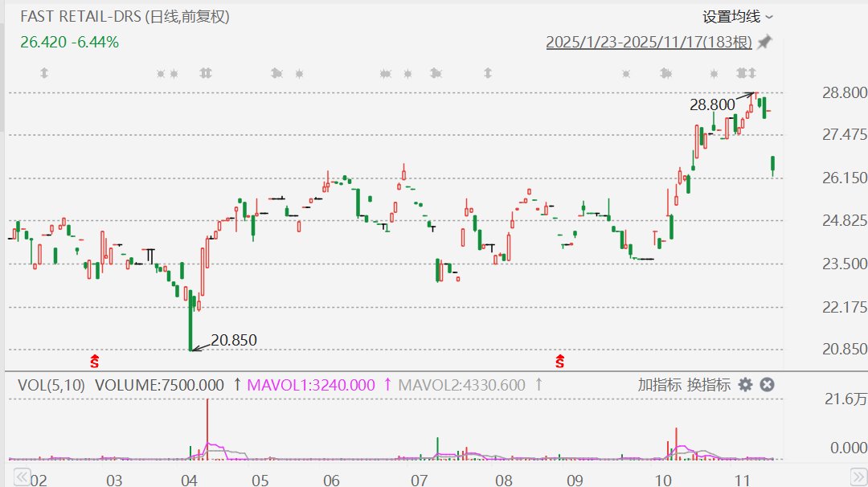The image size is (868, 487).
Task: Click the event marker icon above late October
Action: tap(714, 74)
